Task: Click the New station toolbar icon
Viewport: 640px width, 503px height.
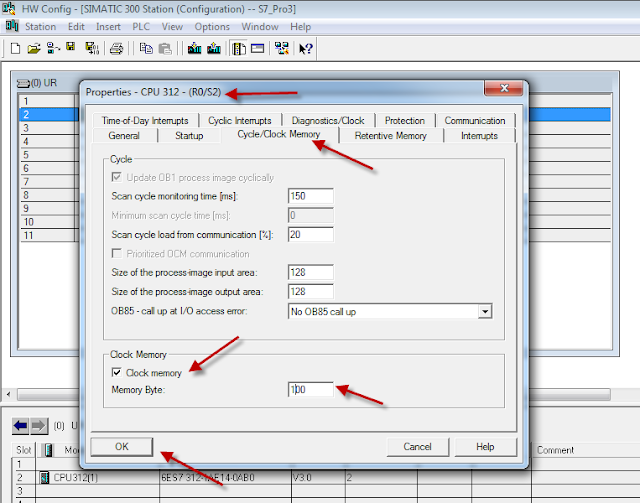Action: tap(15, 49)
